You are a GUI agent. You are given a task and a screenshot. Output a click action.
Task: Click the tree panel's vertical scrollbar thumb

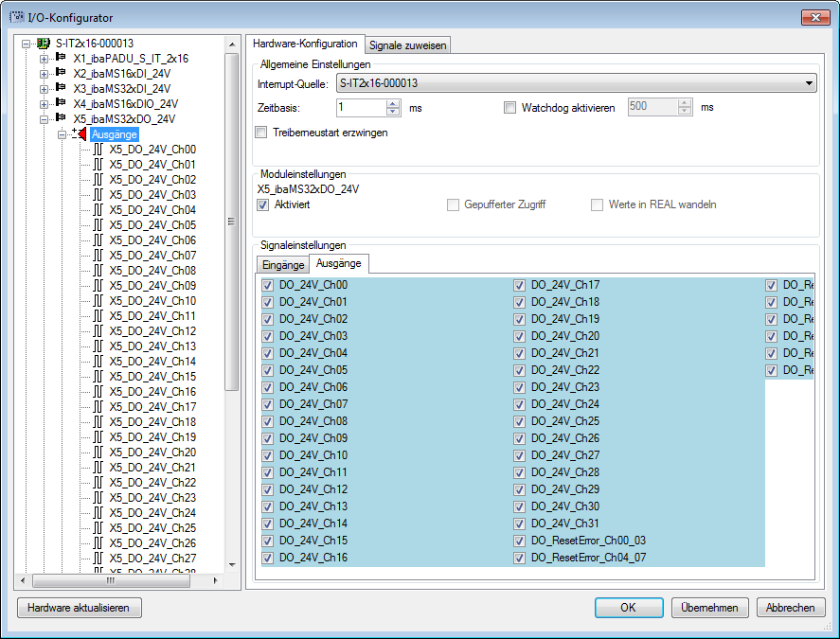pyautogui.click(x=231, y=222)
